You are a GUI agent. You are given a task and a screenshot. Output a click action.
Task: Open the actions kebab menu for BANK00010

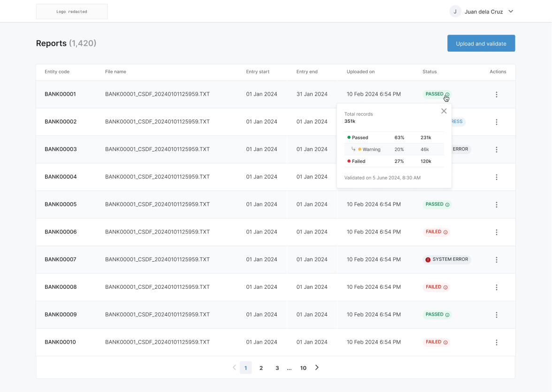click(496, 342)
